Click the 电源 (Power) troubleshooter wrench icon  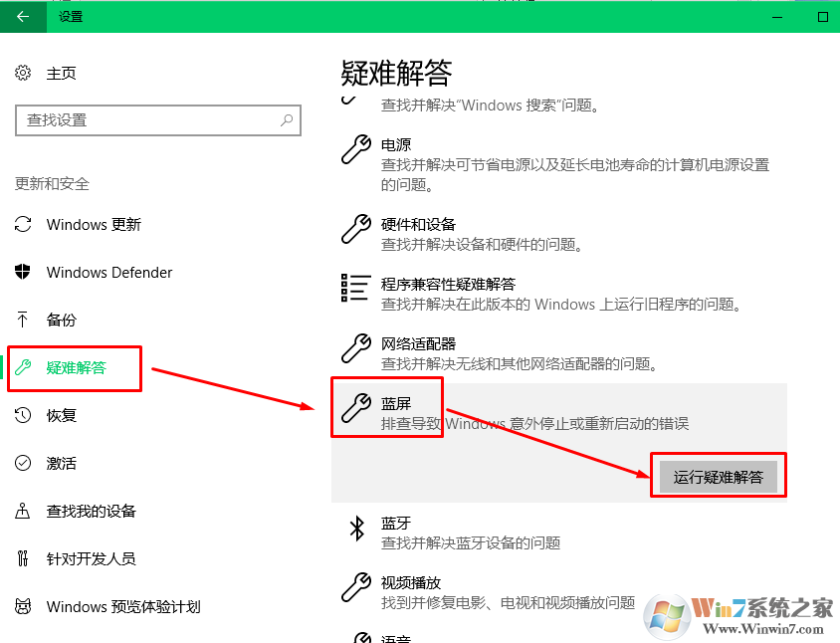pos(355,149)
